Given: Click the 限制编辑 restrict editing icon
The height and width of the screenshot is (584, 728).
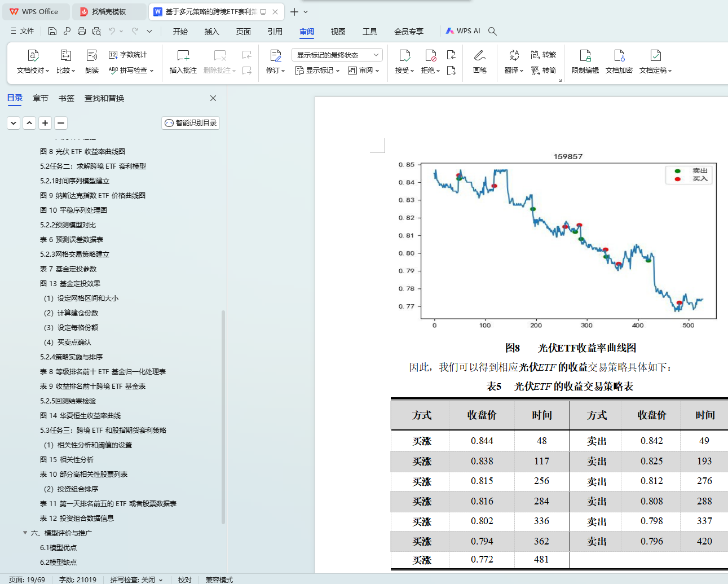Looking at the screenshot, I should pos(585,56).
